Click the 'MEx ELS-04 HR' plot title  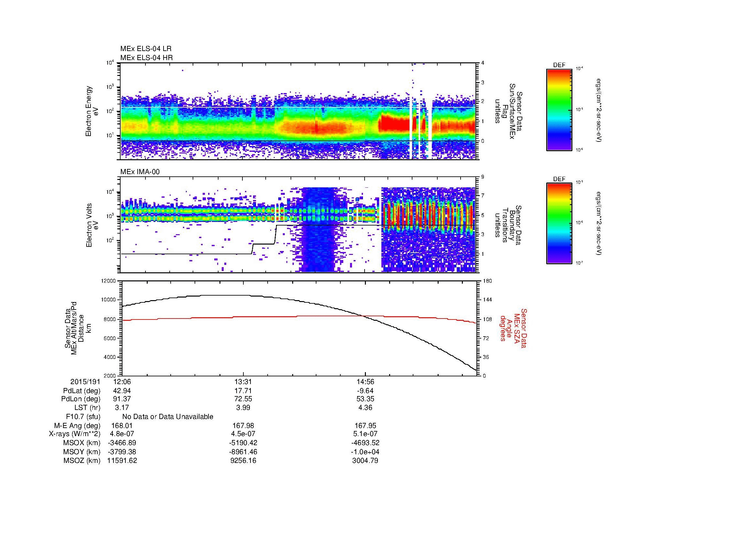[x=146, y=58]
